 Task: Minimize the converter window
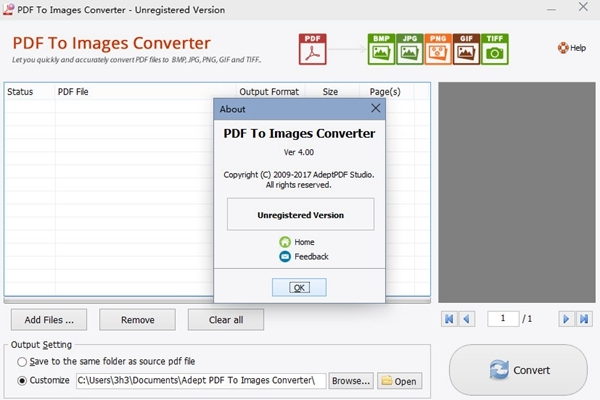point(551,8)
